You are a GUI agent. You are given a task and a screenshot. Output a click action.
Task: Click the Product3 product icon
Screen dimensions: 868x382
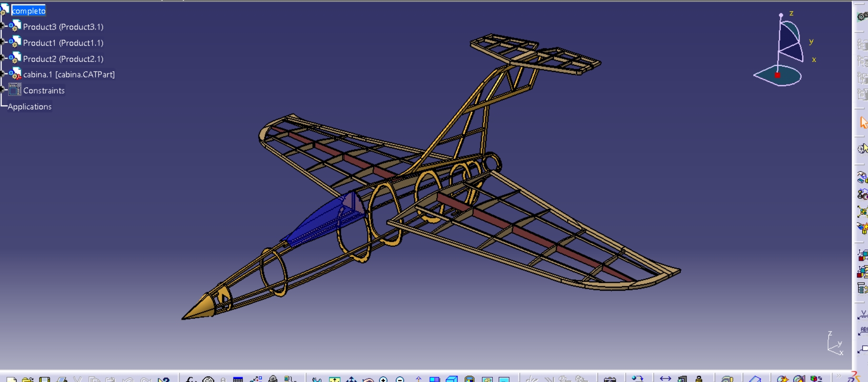coord(15,26)
